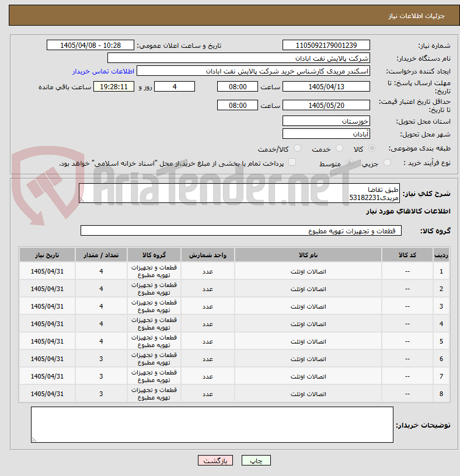This screenshot has height=476, width=460.
Task: Click the تاریخ نیاز column header
Action: click(47, 255)
